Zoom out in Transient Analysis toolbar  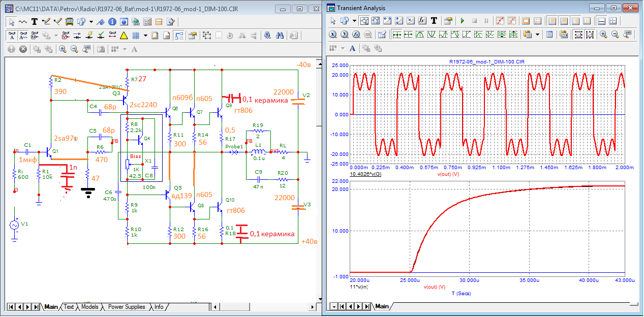615,35
